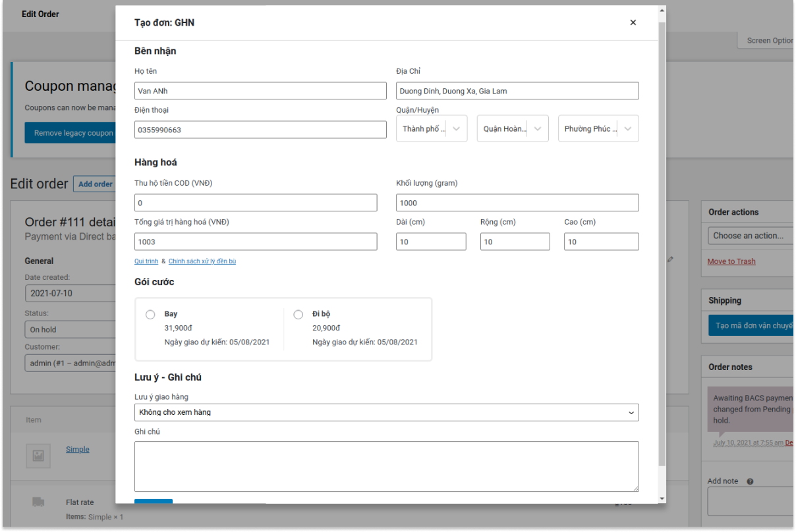Close the Tạo đơn: GHN dialog

point(633,22)
